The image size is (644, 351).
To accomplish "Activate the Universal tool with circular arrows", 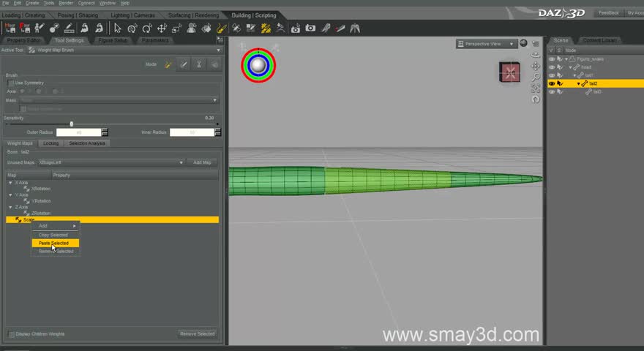I will coord(132,29).
